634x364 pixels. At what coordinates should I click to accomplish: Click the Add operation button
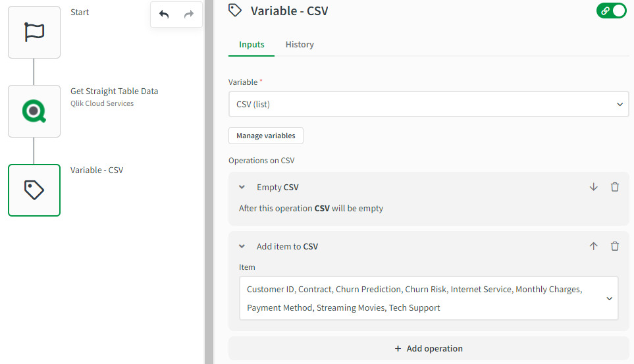point(429,348)
